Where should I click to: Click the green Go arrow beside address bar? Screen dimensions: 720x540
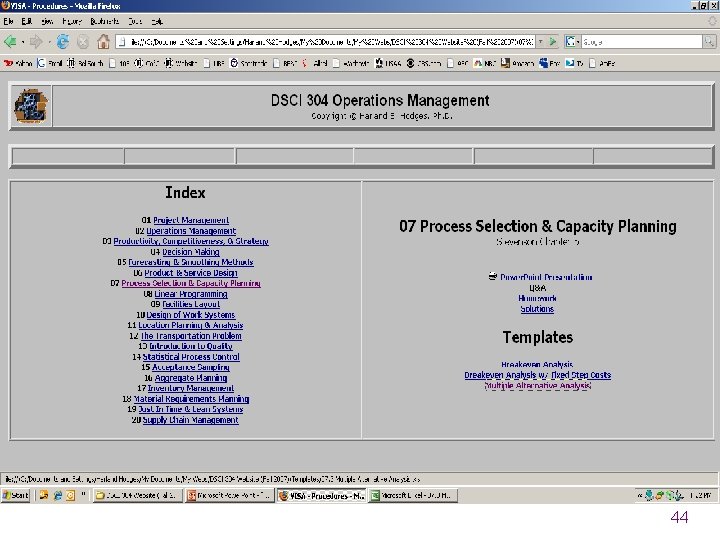[x=552, y=42]
